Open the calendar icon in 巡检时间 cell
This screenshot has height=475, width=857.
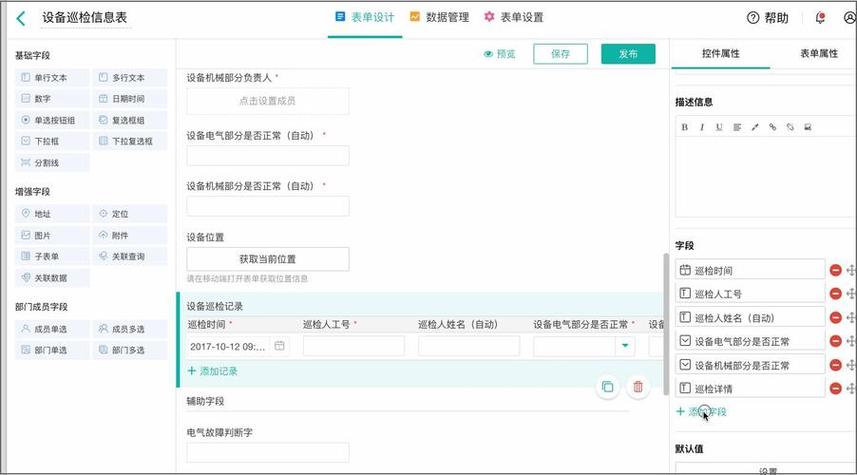click(x=279, y=346)
